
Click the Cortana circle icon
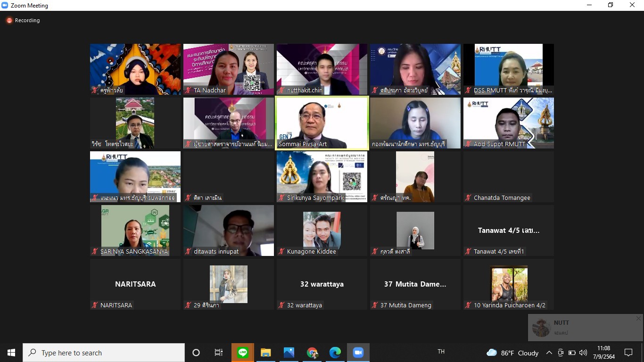click(196, 353)
